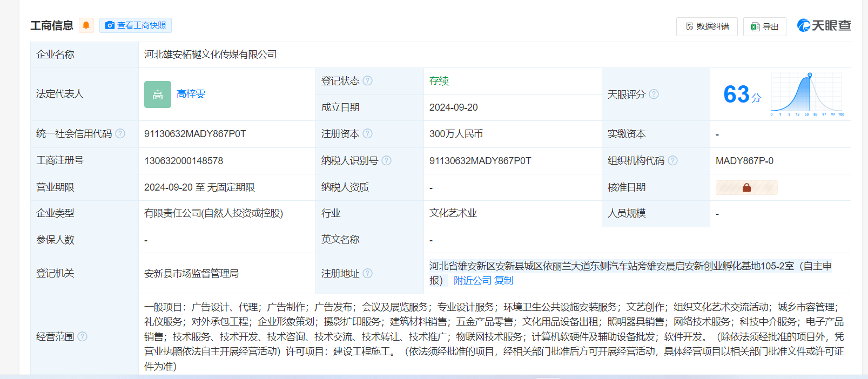Image resolution: width=868 pixels, height=379 pixels.
Task: Click the lock icon in 核准日期 cell
Action: pos(746,187)
